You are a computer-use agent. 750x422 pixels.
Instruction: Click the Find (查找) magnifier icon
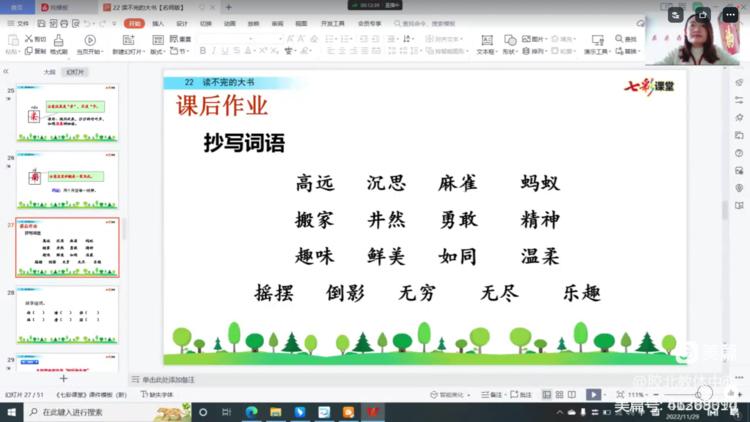[x=619, y=39]
